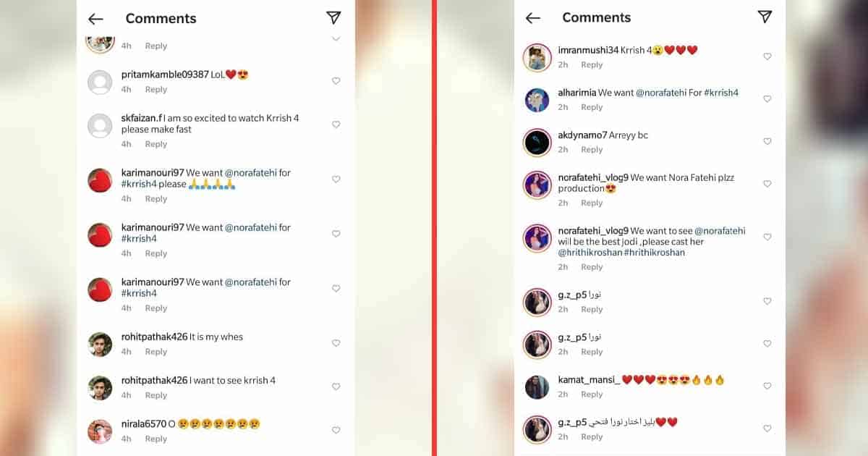This screenshot has height=456, width=868.
Task: Tap the share icon in the right panel
Action: click(765, 17)
